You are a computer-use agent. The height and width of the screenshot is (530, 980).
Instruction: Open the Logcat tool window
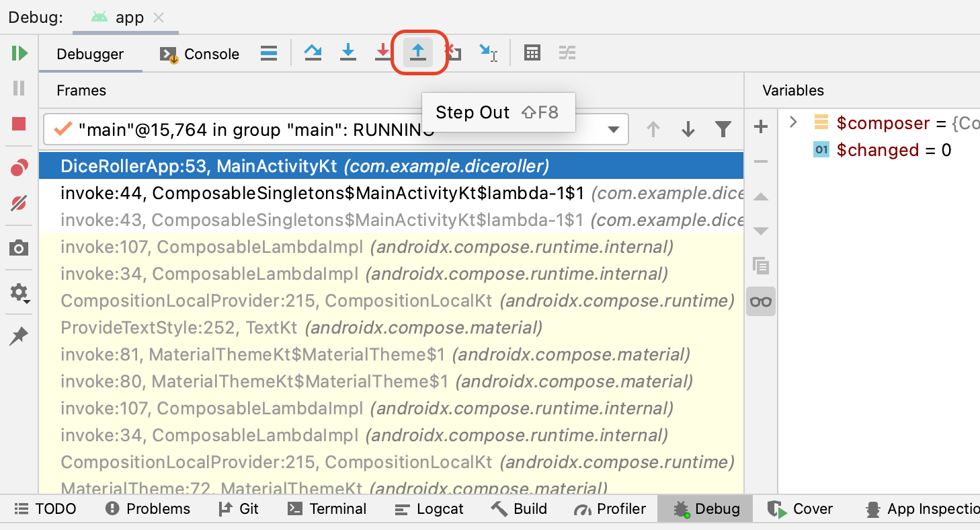tap(429, 509)
